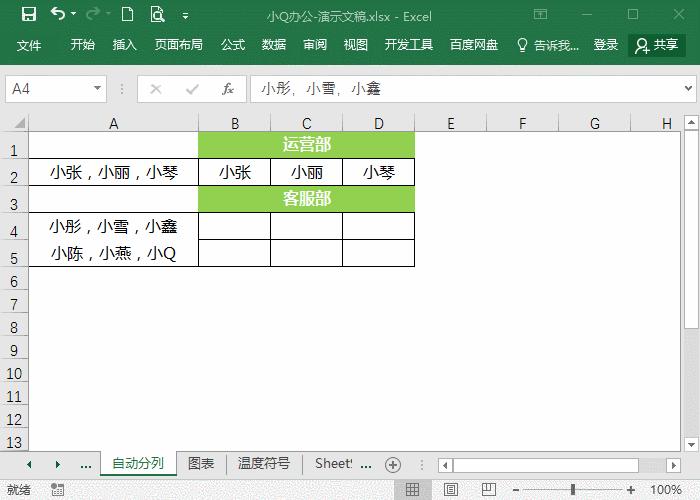
Task: Click the ellipsis for hidden sheets on left
Action: (86, 465)
